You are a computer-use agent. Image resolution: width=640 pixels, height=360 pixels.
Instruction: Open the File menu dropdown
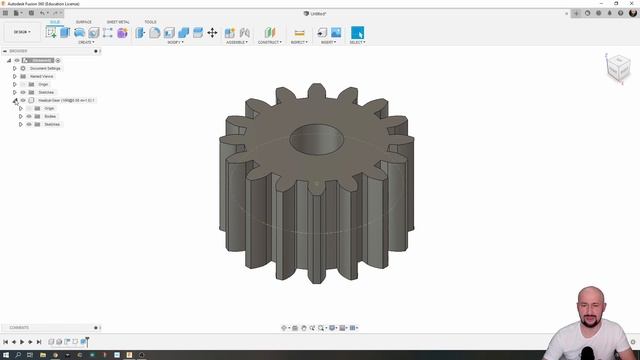(18, 13)
